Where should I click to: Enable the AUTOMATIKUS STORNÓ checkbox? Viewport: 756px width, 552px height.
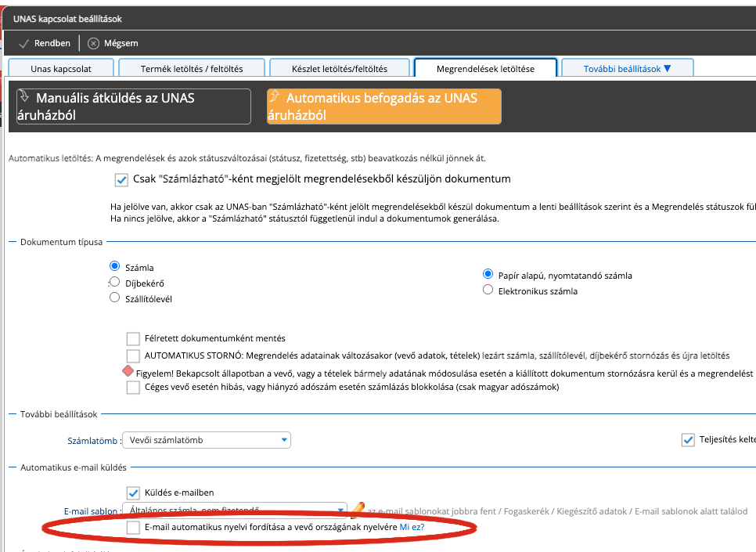(x=133, y=356)
